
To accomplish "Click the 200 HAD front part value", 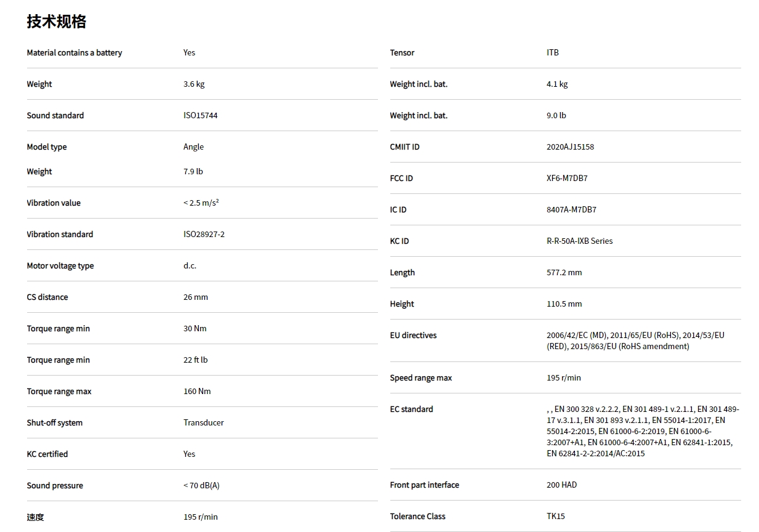I will [x=561, y=485].
